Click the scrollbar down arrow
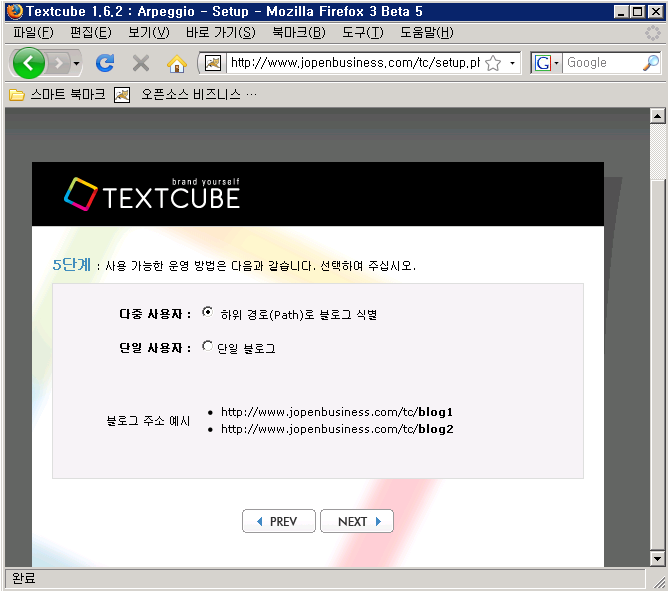Screen dimensions: 669x592 (x=657, y=558)
